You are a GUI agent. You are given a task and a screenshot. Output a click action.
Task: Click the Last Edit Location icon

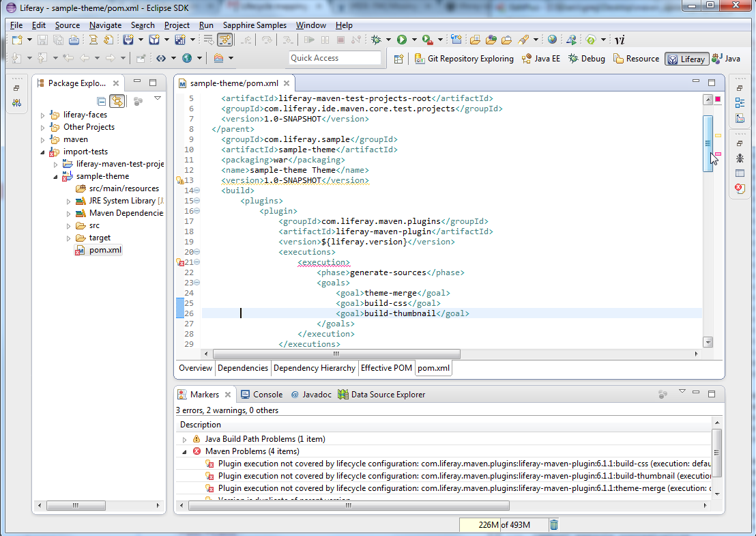tap(68, 58)
